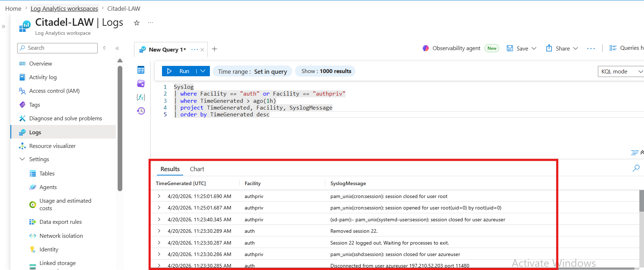Go to Home breadcrumb
This screenshot has height=270, width=644.
pyautogui.click(x=13, y=9)
